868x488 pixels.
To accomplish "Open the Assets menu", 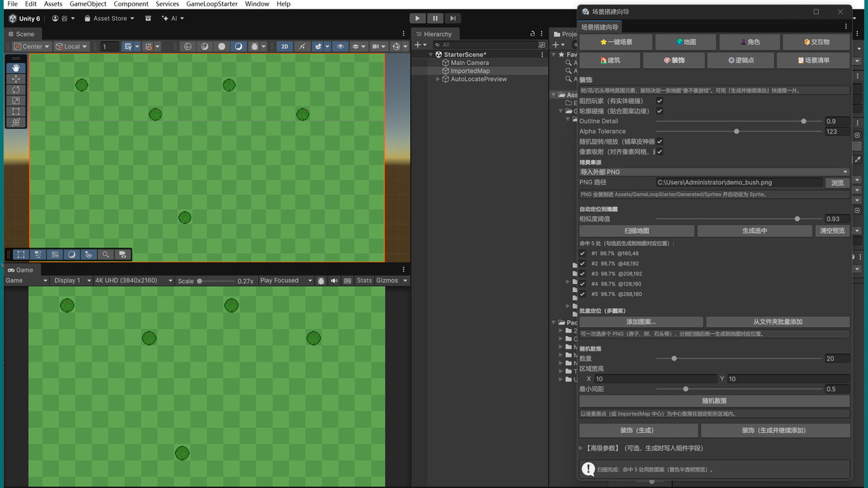I will 53,4.
